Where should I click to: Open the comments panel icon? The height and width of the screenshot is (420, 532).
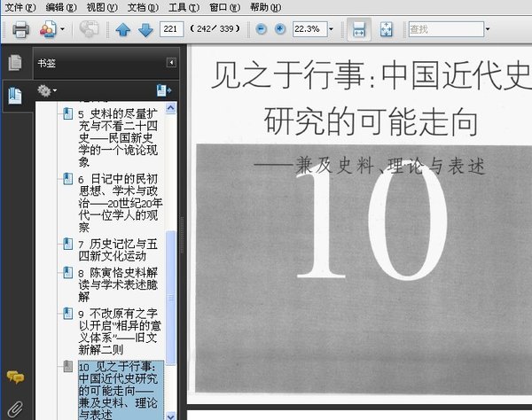(15, 377)
